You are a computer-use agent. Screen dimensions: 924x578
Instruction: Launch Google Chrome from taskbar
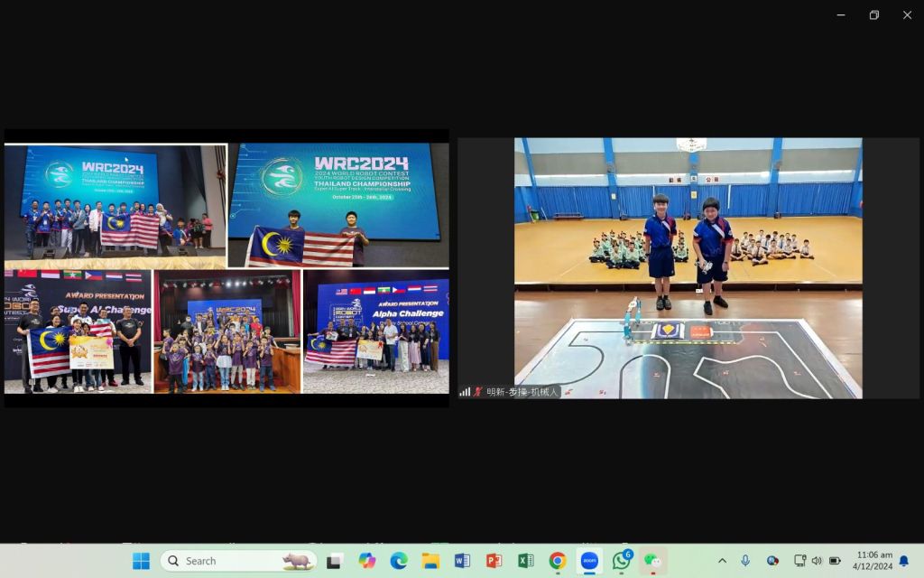[558, 561]
